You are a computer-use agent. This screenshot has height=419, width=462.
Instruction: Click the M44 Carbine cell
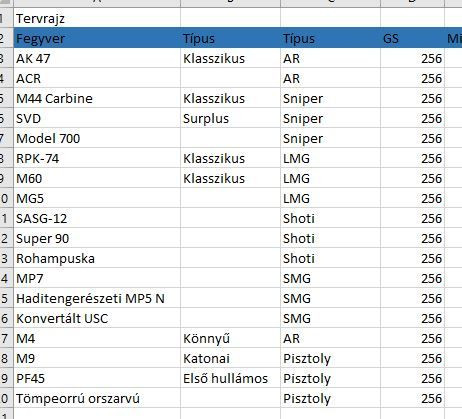point(97,98)
